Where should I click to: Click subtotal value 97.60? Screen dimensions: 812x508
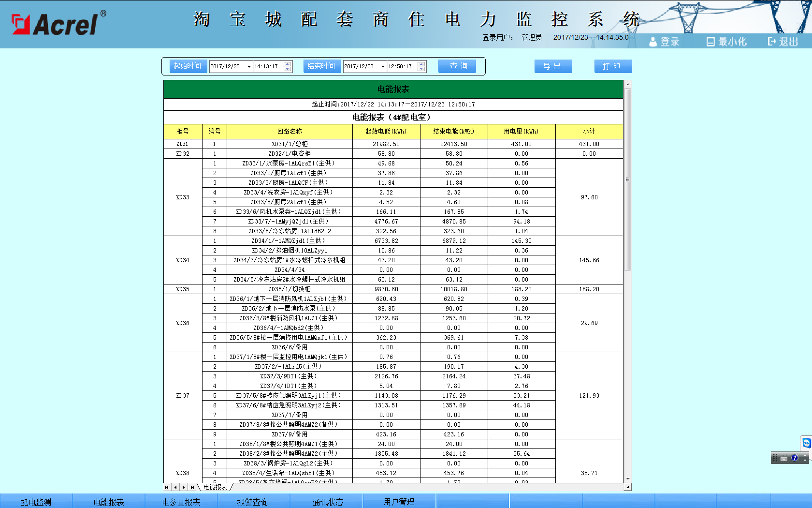589,197
